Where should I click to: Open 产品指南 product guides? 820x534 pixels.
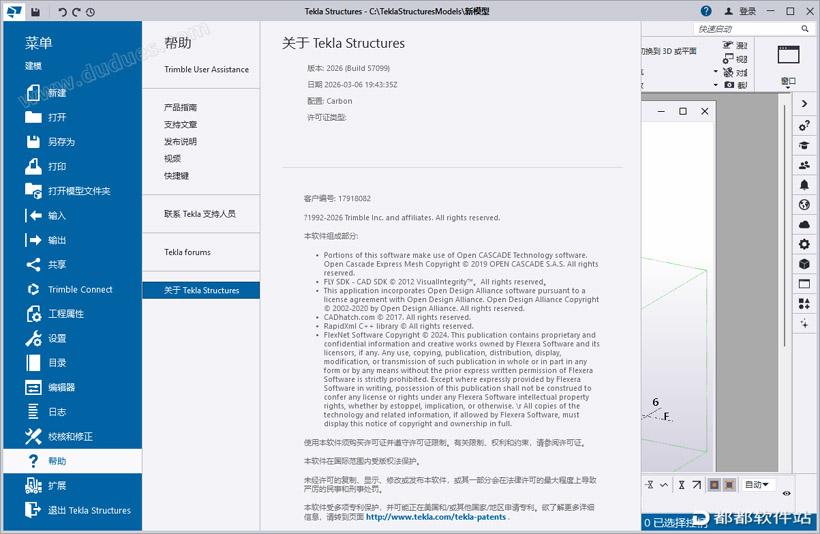pos(180,107)
